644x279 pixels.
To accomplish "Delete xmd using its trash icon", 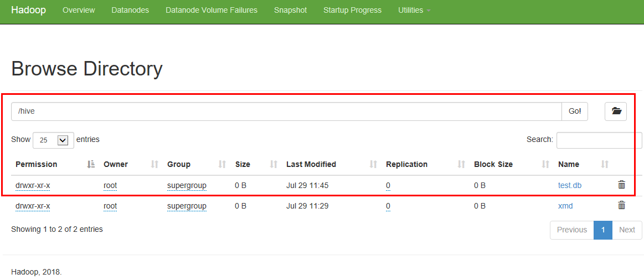I will 621,205.
